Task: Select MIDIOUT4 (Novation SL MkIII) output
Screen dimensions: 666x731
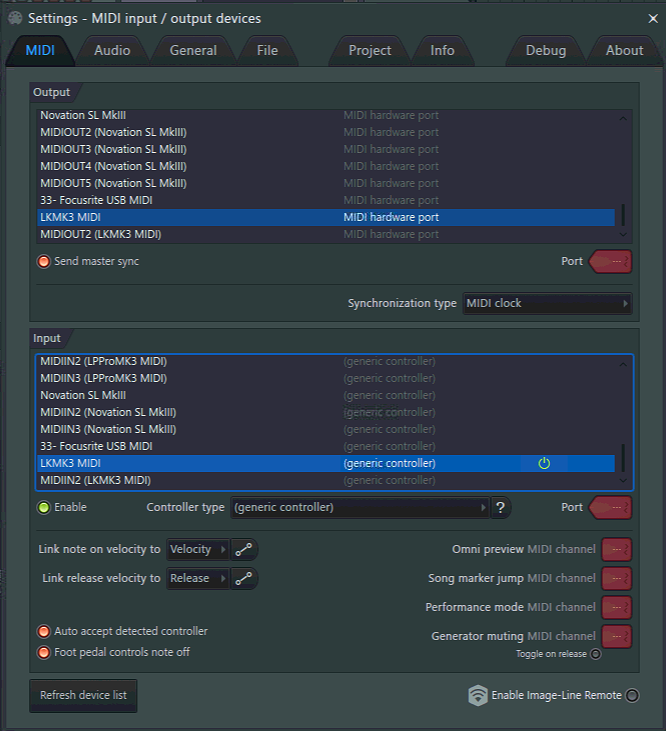Action: click(326, 166)
